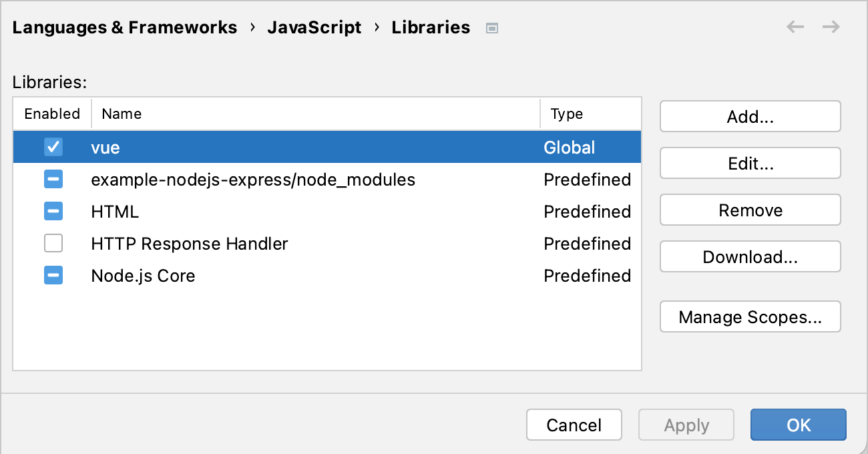Select the Node.js Core library row
The image size is (868, 454).
267,275
